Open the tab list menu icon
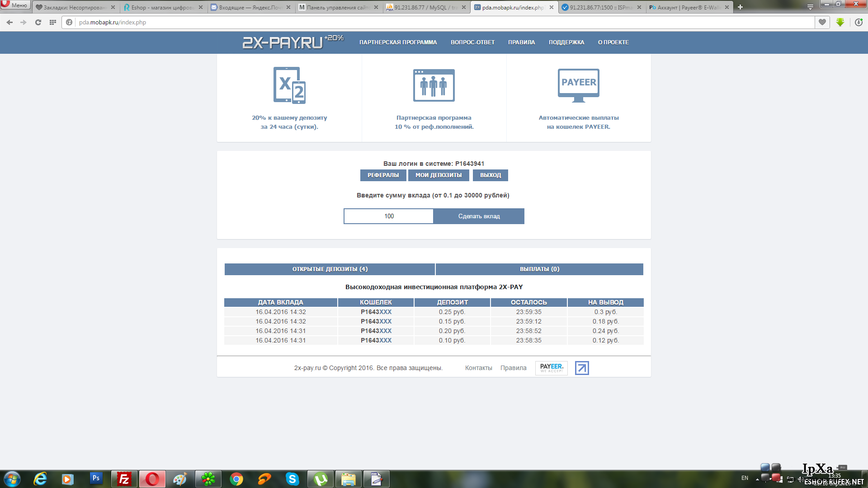The width and height of the screenshot is (868, 488). pos(810,7)
